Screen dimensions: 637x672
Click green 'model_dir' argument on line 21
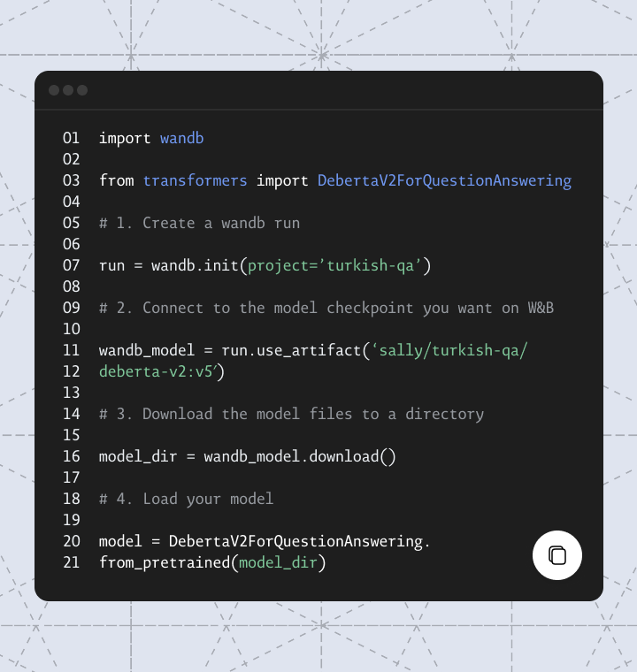click(x=278, y=562)
